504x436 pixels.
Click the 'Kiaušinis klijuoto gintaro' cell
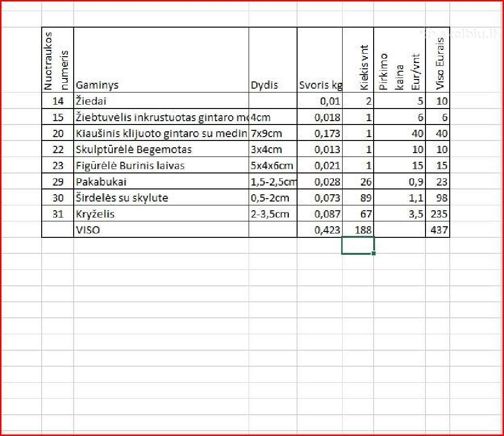click(x=161, y=133)
